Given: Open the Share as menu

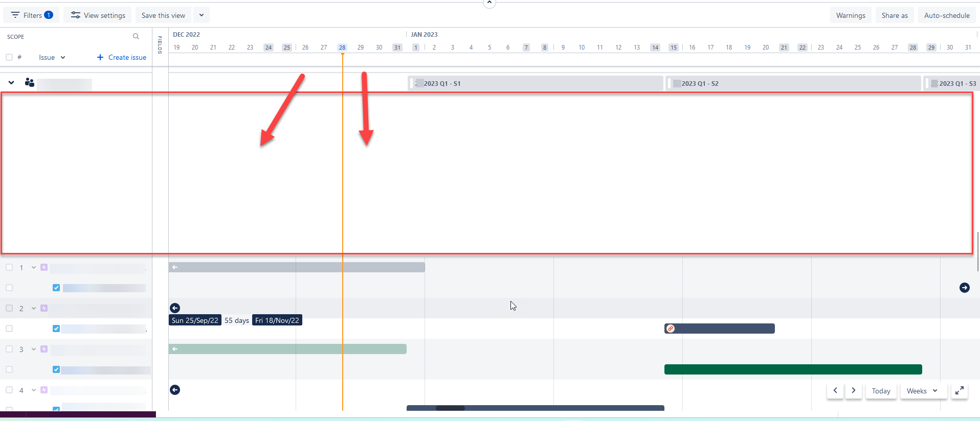Looking at the screenshot, I should click(895, 15).
